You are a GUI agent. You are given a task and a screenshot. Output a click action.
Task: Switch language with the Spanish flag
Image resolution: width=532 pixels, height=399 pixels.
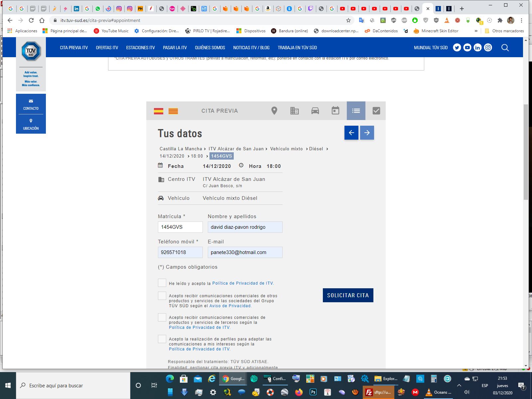point(159,111)
